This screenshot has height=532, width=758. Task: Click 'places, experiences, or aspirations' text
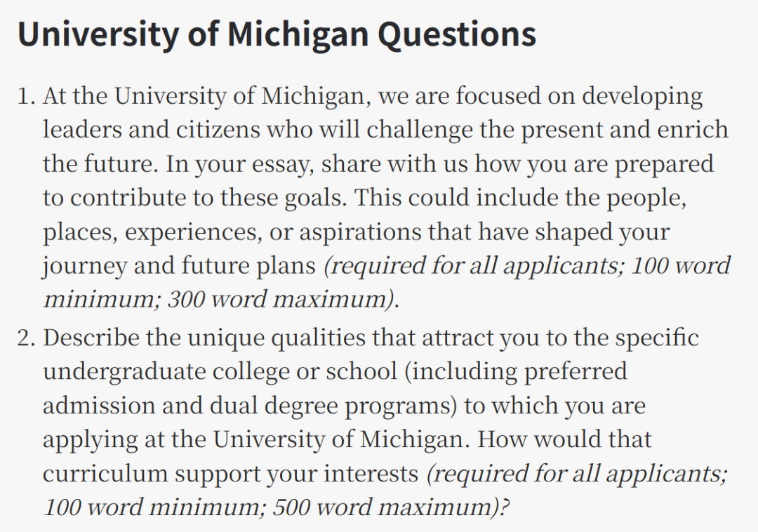point(232,232)
